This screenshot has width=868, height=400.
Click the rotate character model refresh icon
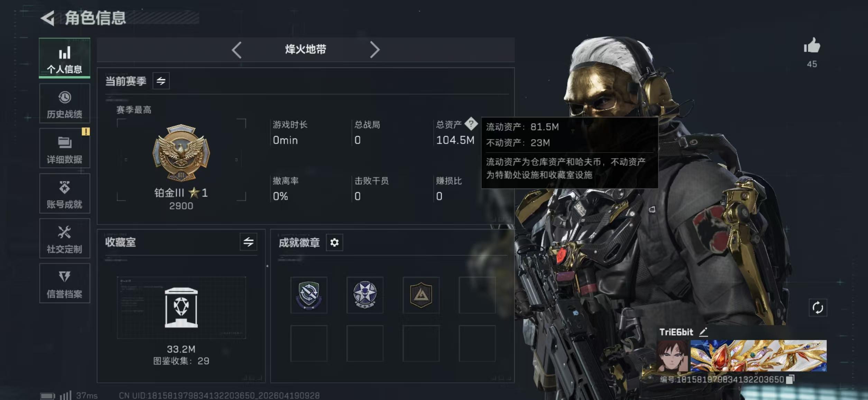[818, 308]
